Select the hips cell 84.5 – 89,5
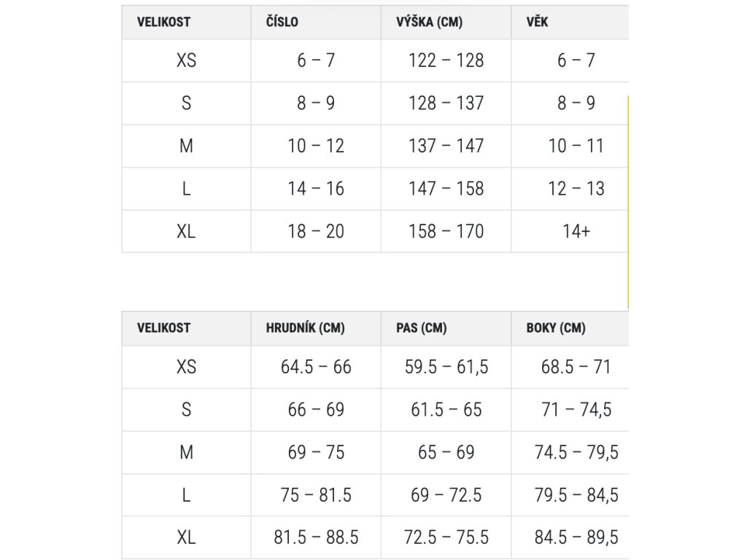The width and height of the screenshot is (747, 560). pos(576,538)
